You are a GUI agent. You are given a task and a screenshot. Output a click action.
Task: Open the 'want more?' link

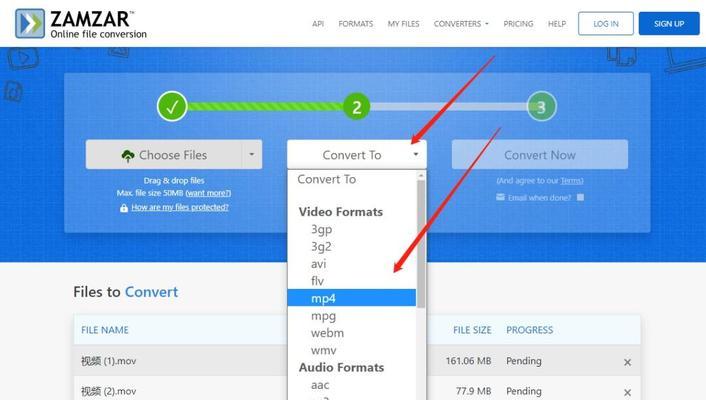pos(208,193)
